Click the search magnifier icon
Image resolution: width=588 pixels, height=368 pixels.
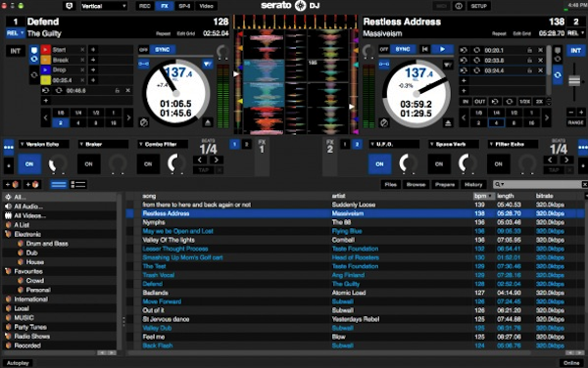pos(498,184)
